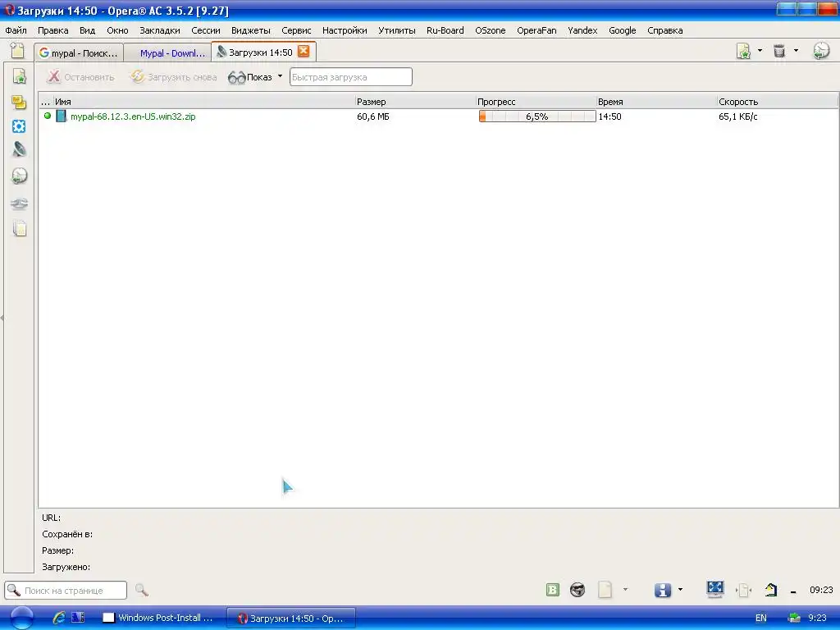Viewport: 840px width, 630px height.
Task: Click the green B icon in the status bar
Action: [x=552, y=591]
